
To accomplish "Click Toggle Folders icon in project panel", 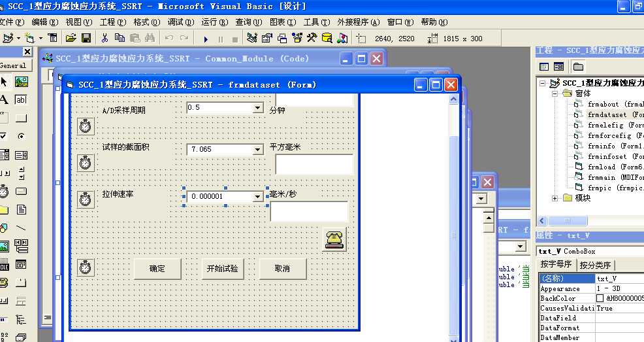I will [x=578, y=67].
